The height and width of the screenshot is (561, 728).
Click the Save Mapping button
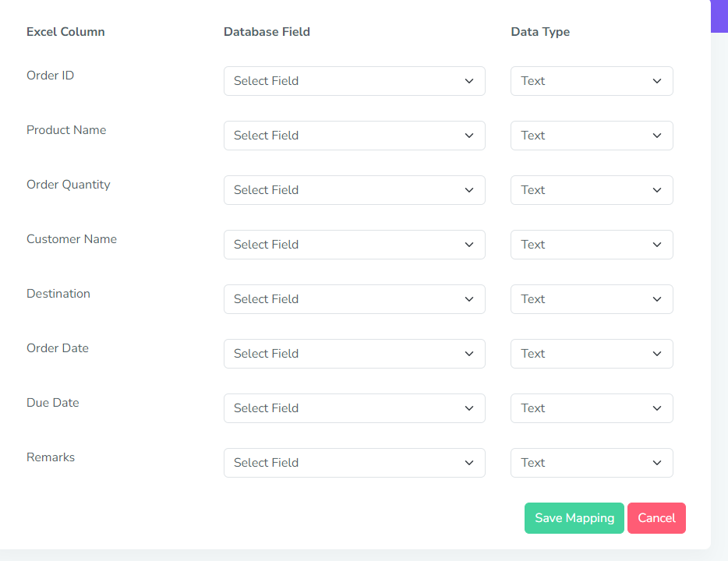coord(574,518)
